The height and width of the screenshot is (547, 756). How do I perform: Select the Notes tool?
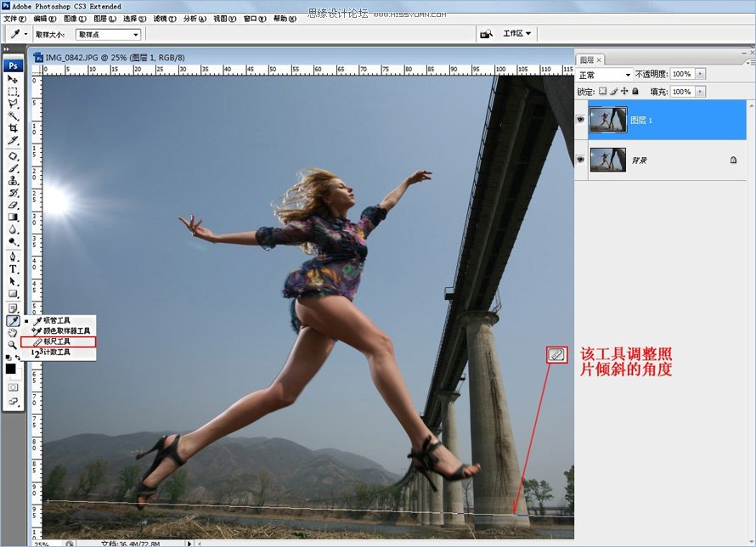[x=13, y=308]
